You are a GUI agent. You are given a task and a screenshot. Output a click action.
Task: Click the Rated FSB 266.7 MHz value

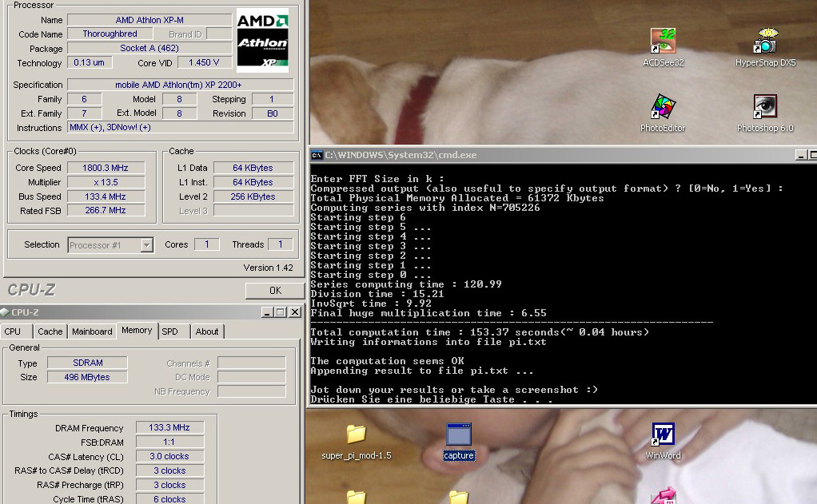tap(106, 210)
